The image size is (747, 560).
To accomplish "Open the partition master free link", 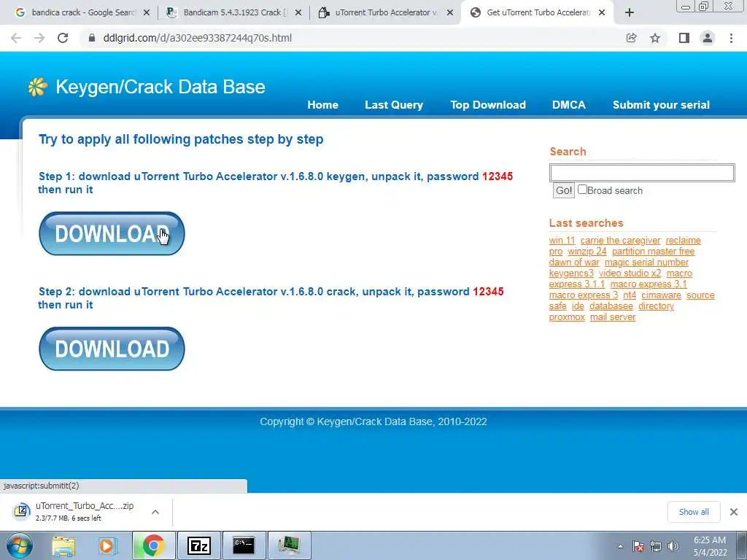I will coord(653,252).
